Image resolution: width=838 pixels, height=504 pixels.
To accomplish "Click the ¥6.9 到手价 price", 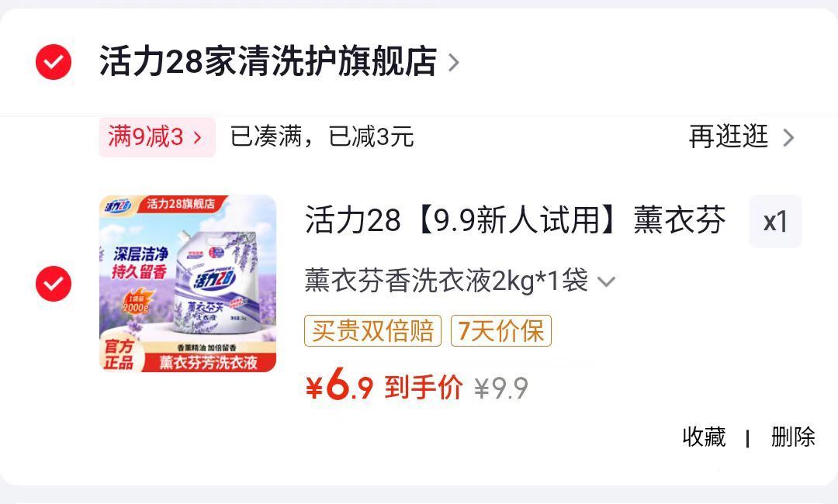I will pyautogui.click(x=384, y=386).
